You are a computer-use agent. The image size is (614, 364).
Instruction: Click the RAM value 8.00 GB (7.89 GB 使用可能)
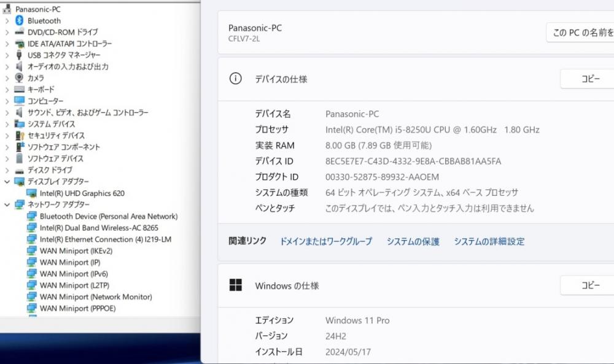(x=378, y=145)
